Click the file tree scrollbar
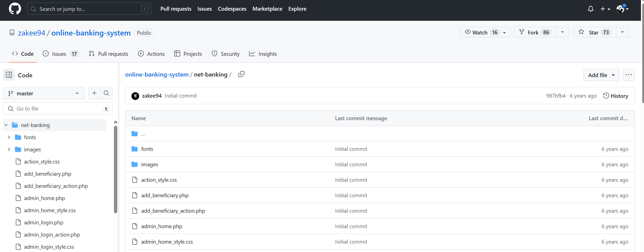Screen dimensions: 644x252 [x=115, y=169]
